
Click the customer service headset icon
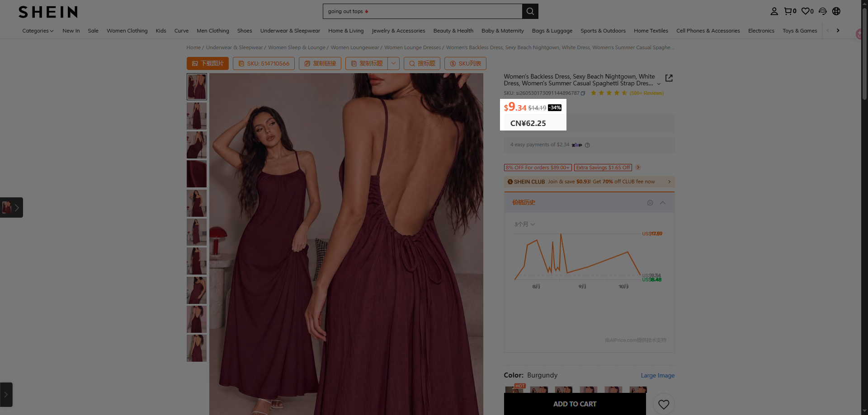click(823, 11)
